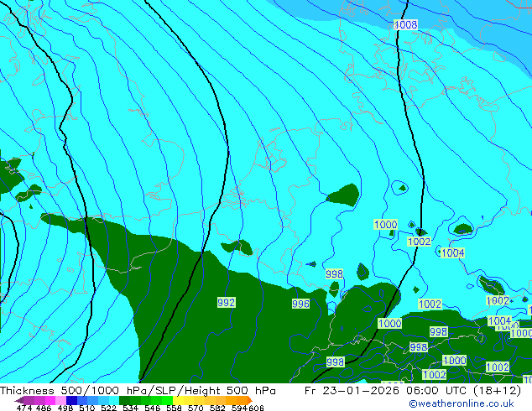Pick the dark blue legend swatch
The height and width of the screenshot is (411, 532).
pos(71,400)
